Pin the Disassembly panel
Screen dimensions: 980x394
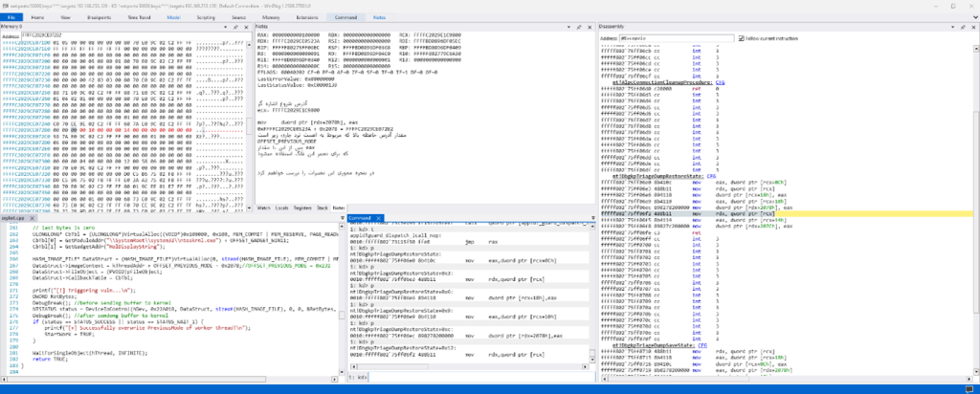click(963, 28)
